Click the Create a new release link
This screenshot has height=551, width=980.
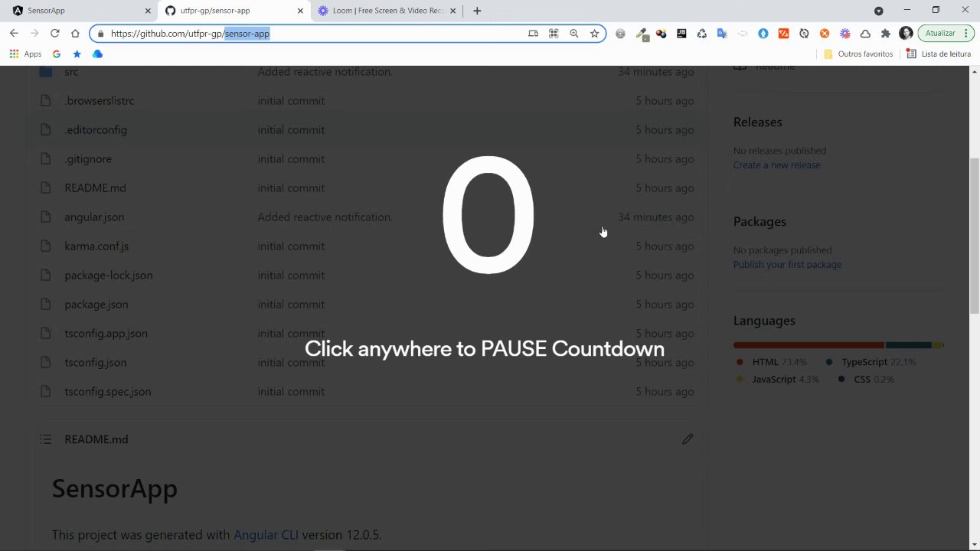pyautogui.click(x=776, y=165)
